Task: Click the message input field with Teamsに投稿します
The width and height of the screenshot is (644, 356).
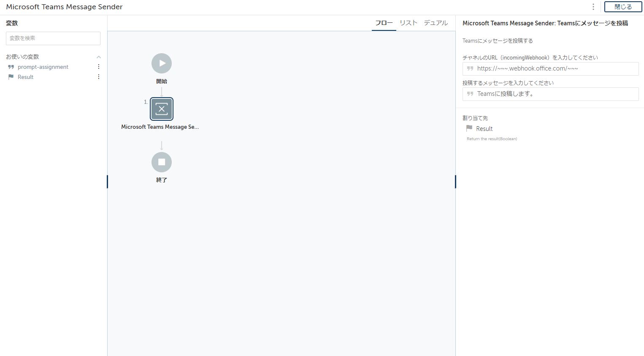Action: [551, 94]
